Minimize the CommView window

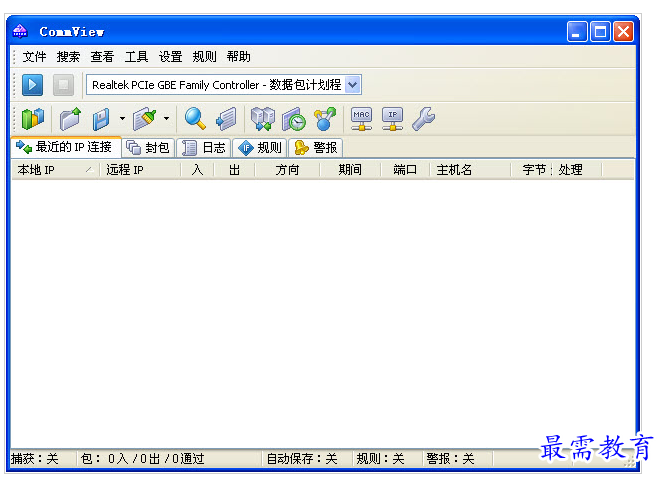[x=577, y=32]
